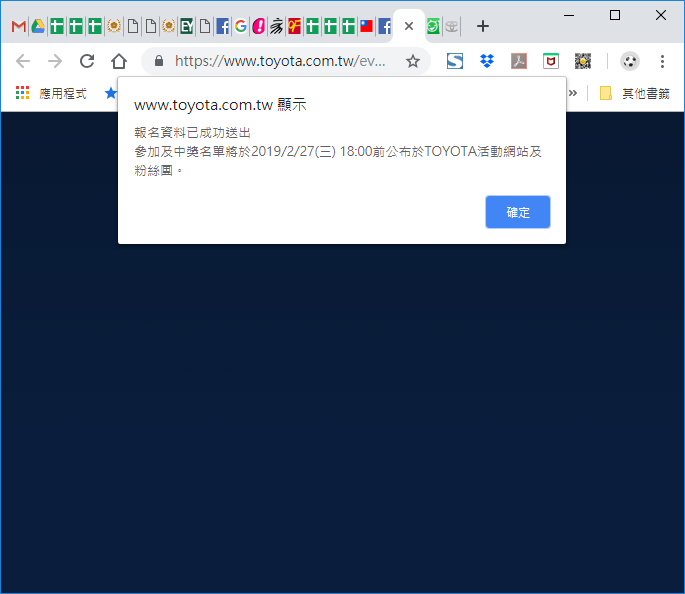Open the black calligraphy icon tab
The width and height of the screenshot is (685, 594).
(277, 27)
